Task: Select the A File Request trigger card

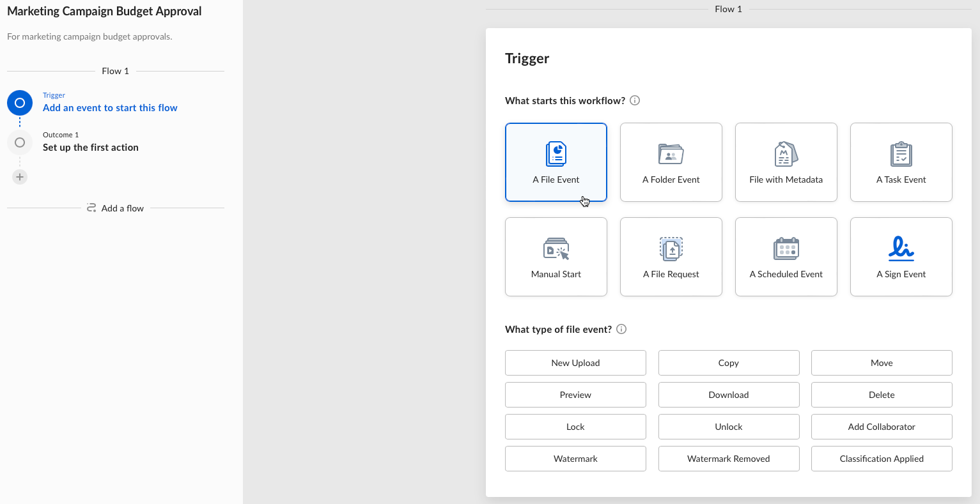Action: coord(671,257)
